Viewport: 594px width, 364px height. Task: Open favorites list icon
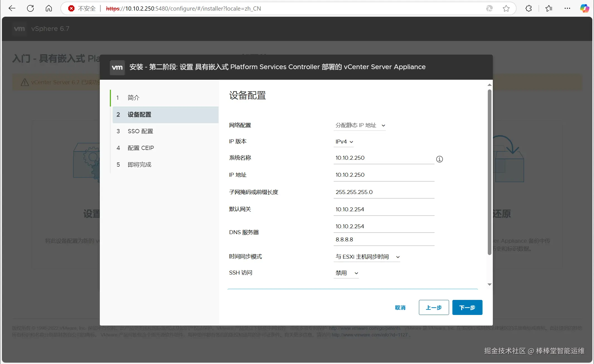pyautogui.click(x=549, y=8)
